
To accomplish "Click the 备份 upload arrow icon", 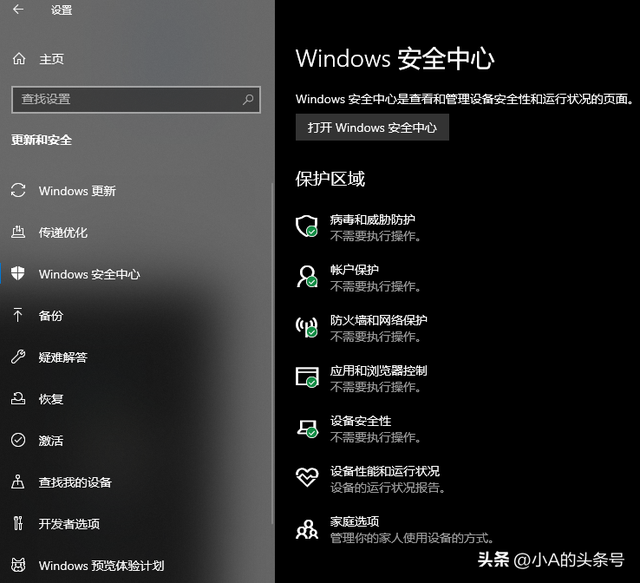I will point(18,315).
